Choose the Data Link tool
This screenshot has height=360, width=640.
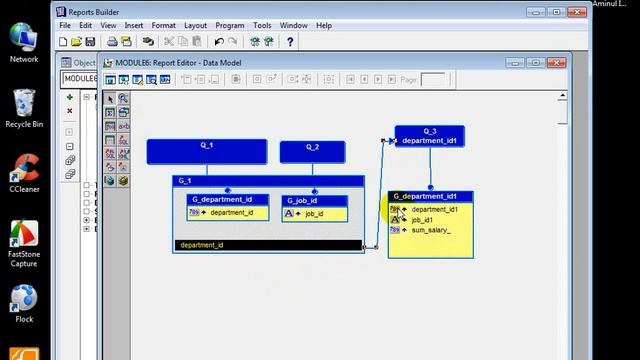(123, 112)
